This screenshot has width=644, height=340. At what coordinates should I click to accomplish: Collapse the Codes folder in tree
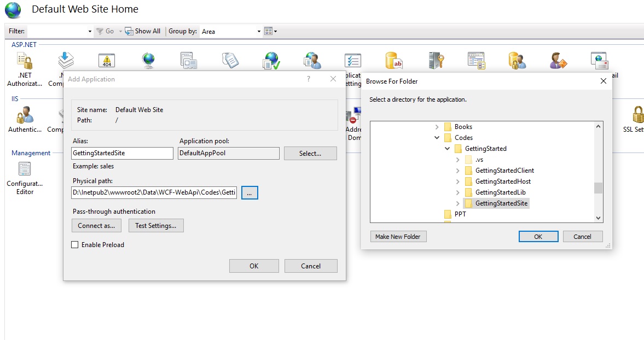coord(437,138)
